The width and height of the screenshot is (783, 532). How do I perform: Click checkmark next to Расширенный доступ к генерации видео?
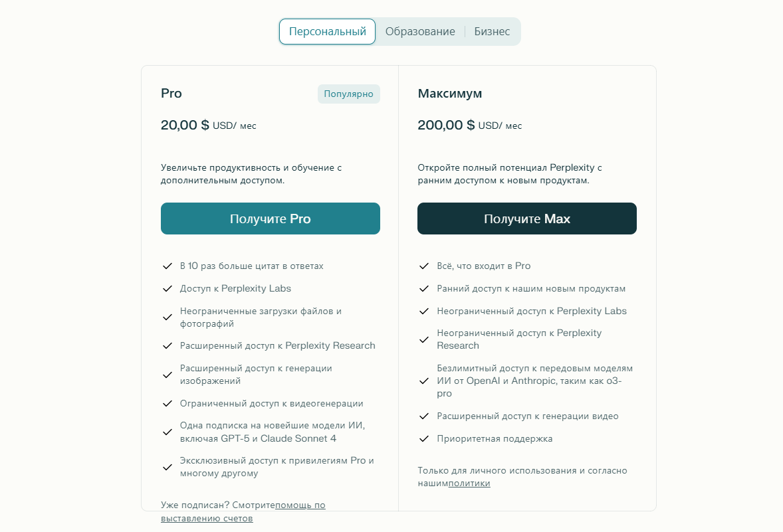pyautogui.click(x=424, y=416)
